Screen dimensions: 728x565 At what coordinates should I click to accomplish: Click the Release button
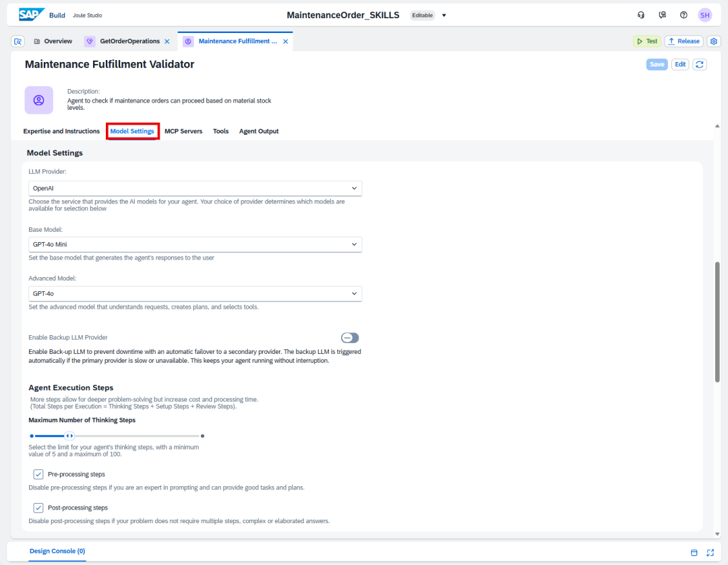tap(684, 41)
